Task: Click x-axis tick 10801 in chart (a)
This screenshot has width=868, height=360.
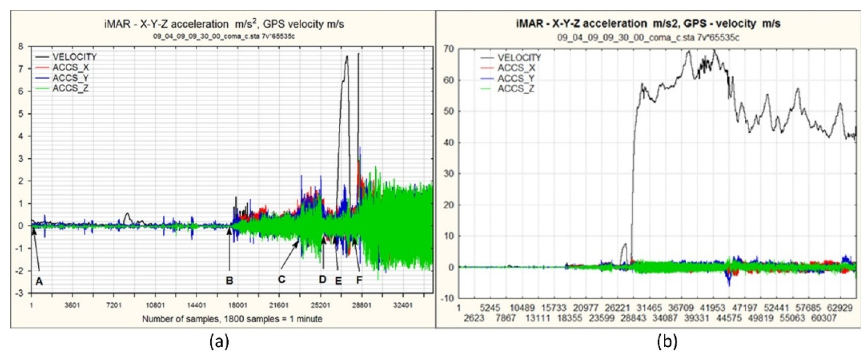Action: click(155, 306)
